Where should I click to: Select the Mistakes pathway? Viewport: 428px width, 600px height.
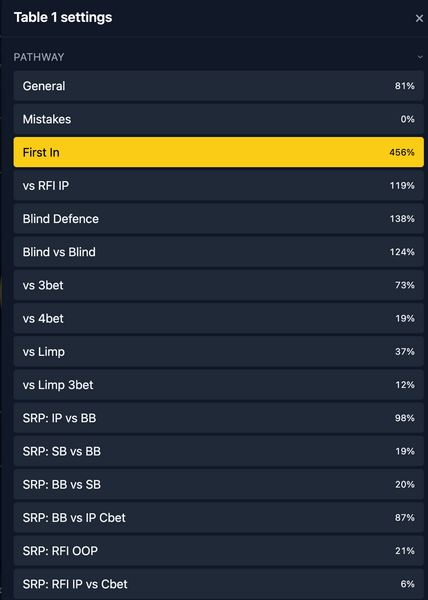[x=218, y=119]
